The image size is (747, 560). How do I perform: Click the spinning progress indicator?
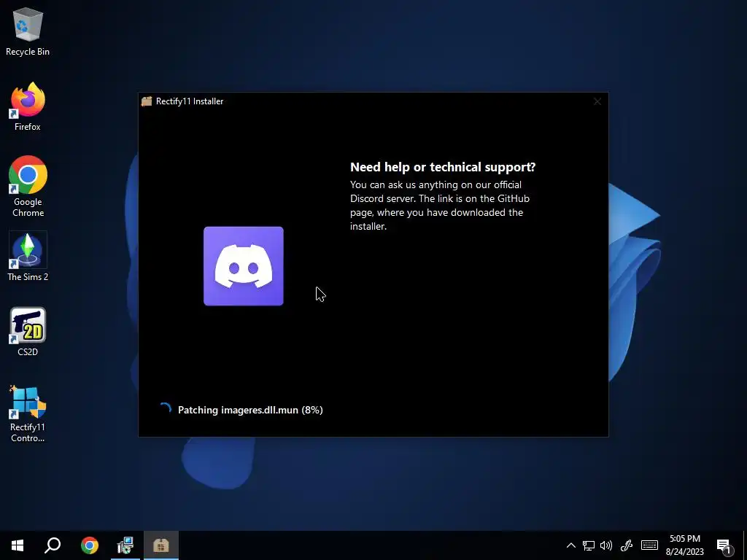[165, 409]
